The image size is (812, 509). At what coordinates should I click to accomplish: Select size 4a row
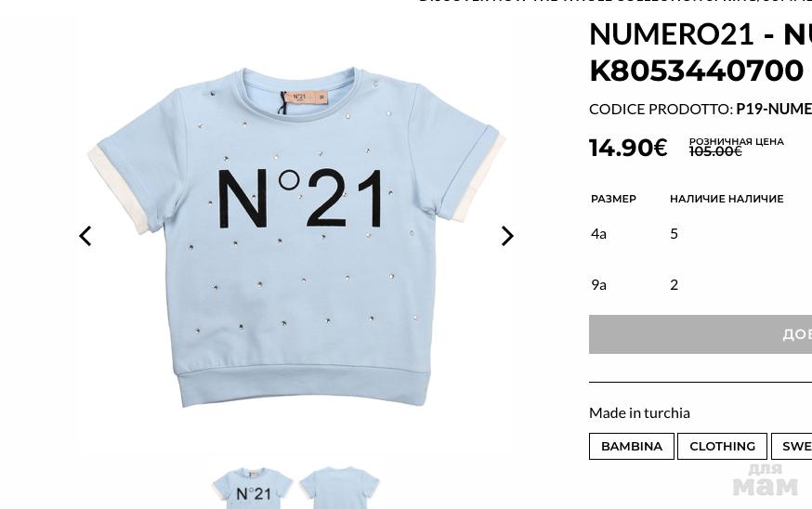[701, 233]
